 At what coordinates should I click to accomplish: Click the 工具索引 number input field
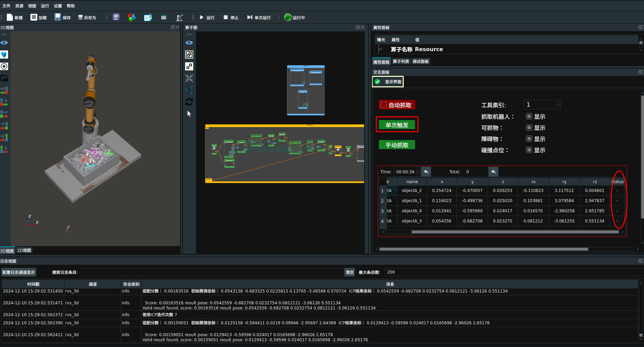click(x=540, y=105)
